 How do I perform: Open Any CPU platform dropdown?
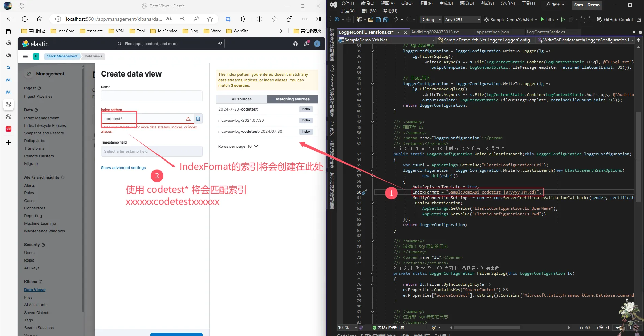(x=462, y=20)
